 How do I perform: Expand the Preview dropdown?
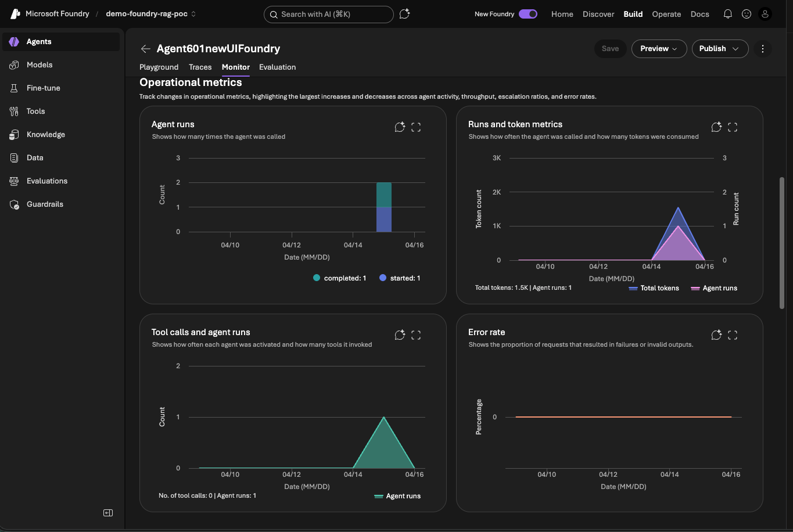659,49
